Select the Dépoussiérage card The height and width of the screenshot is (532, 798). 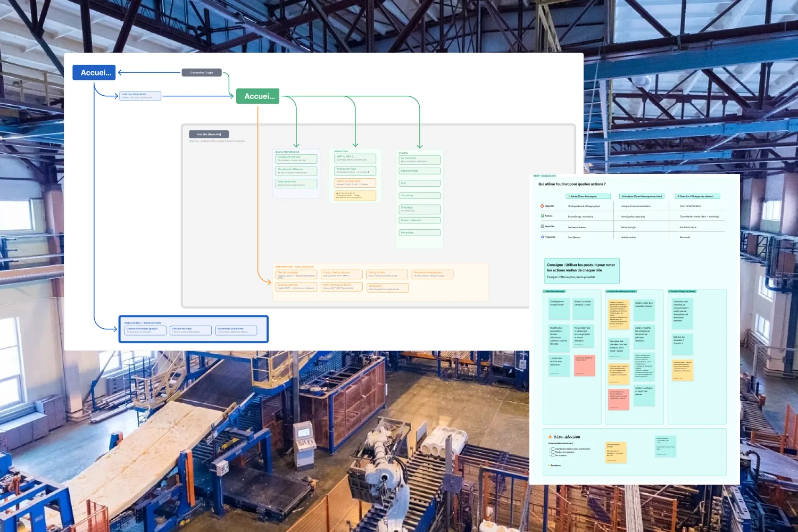click(x=420, y=171)
